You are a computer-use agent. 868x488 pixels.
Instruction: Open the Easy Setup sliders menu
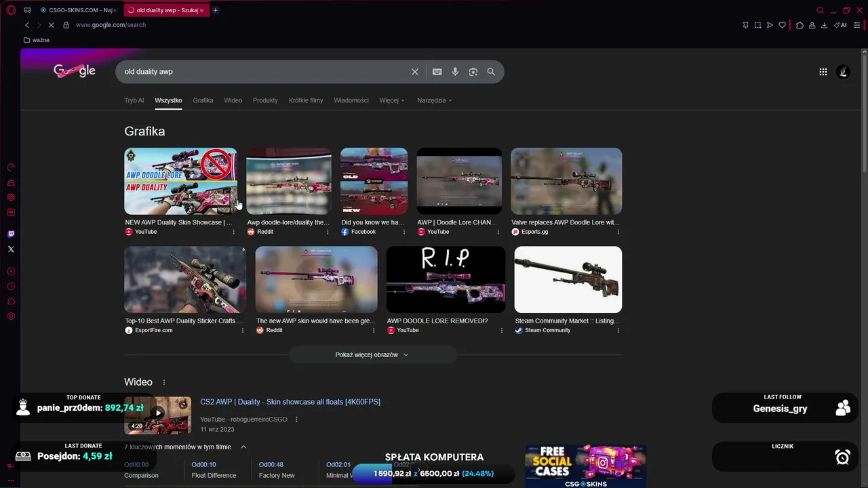(857, 25)
